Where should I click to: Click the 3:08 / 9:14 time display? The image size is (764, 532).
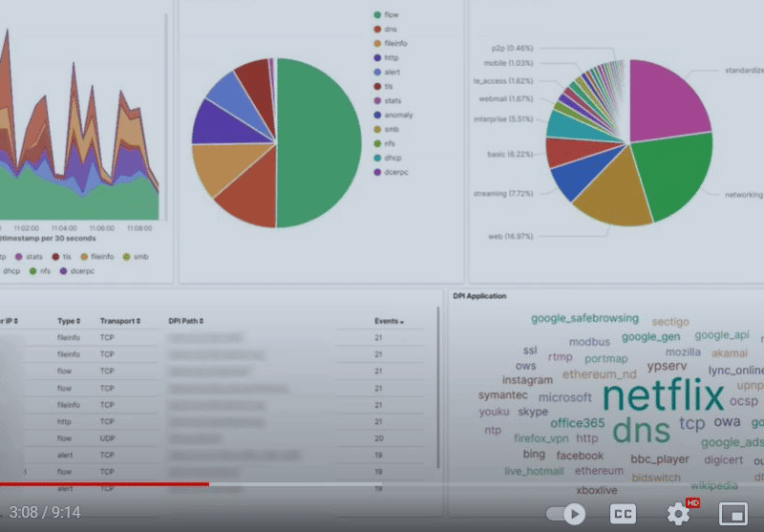point(44,512)
